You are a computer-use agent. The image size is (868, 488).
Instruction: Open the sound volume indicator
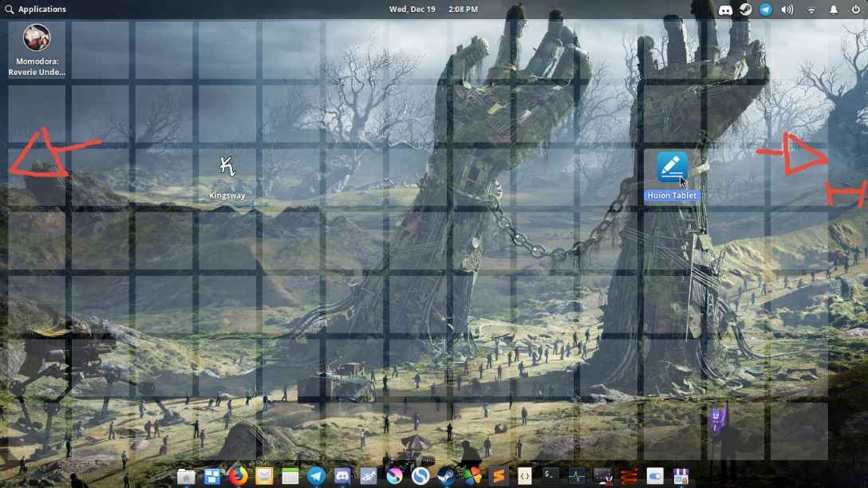coord(787,10)
